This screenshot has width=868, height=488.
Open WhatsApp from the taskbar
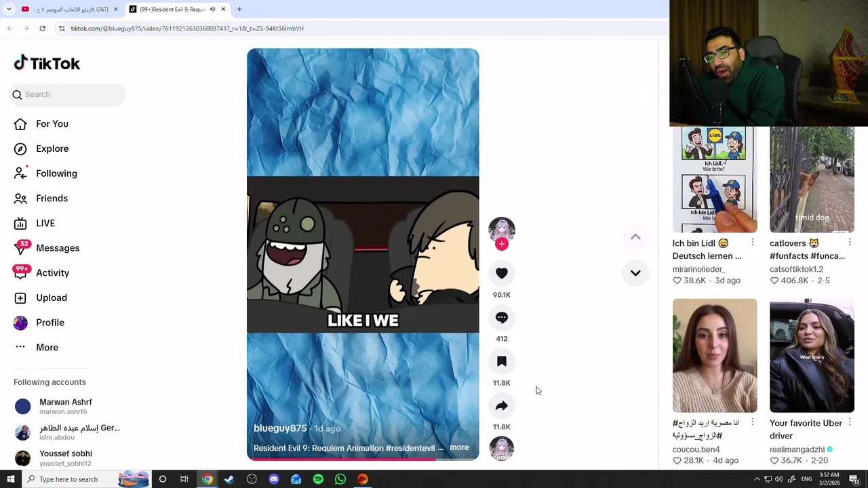(x=340, y=479)
